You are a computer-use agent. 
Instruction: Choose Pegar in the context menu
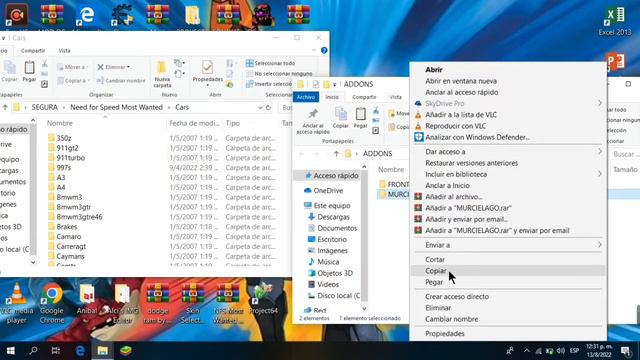(434, 282)
